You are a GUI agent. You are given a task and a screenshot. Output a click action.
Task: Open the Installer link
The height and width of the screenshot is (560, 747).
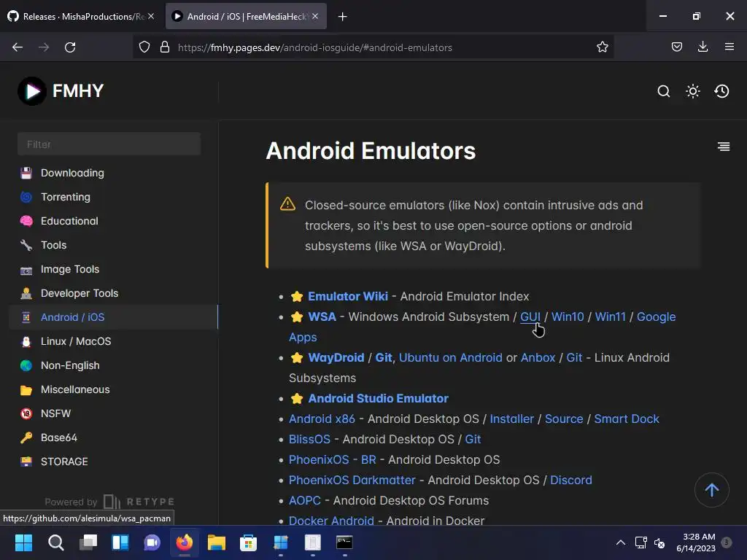[x=511, y=419]
